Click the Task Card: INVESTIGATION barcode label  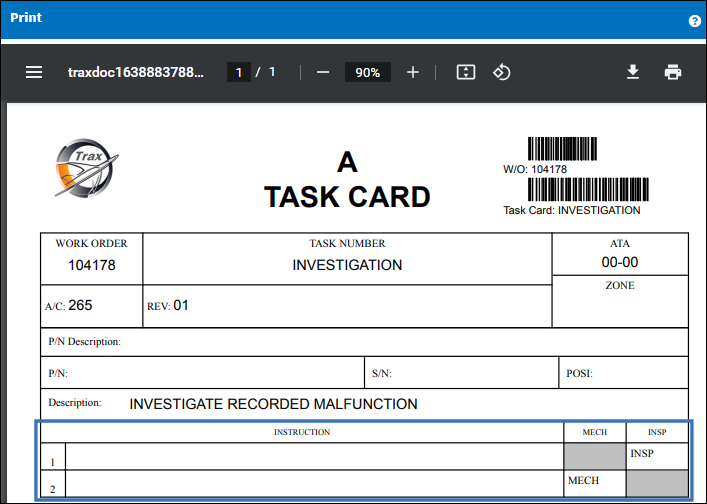click(x=572, y=211)
